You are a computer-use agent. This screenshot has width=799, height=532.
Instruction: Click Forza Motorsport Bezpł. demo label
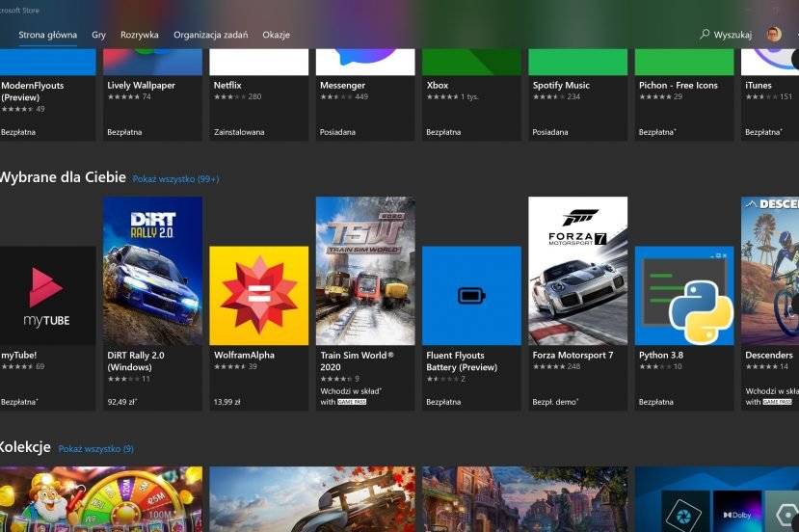[x=555, y=402]
